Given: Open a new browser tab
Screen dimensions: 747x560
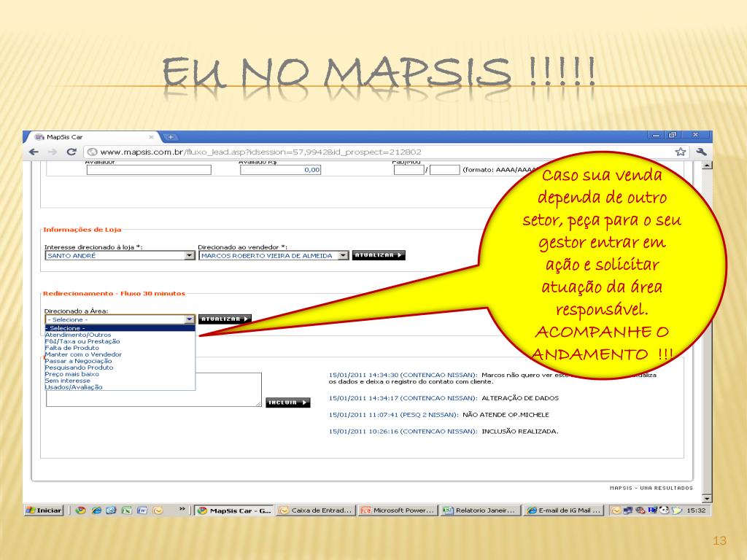Looking at the screenshot, I should point(170,137).
